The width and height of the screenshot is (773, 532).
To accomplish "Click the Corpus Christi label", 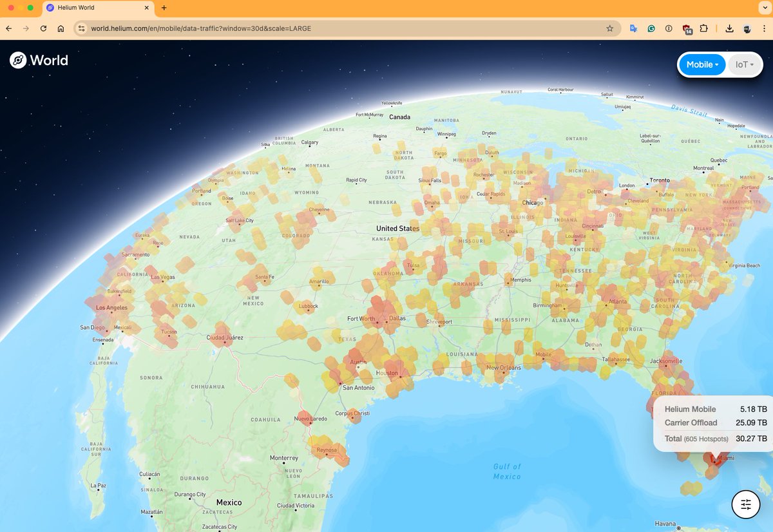I will [353, 413].
